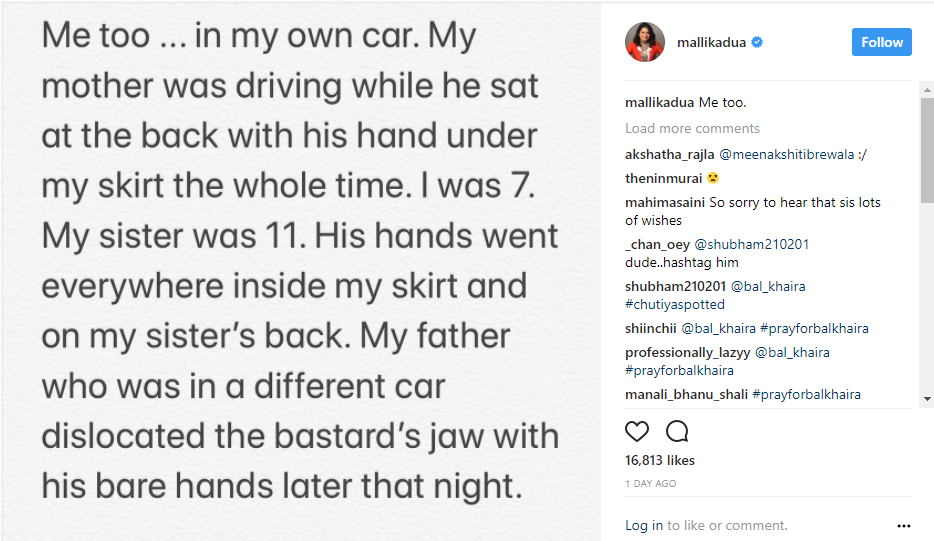Click the comment speech bubble icon

tap(677, 432)
